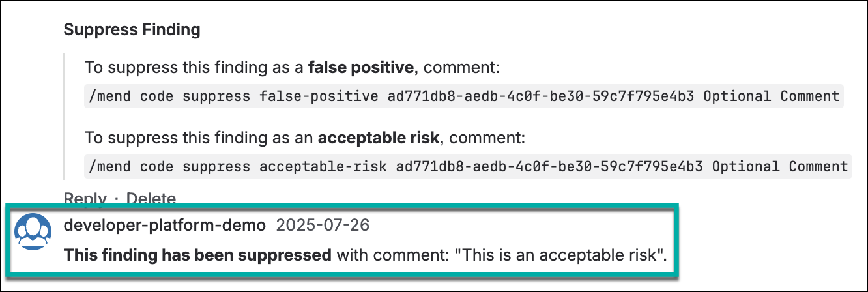This screenshot has width=868, height=292.
Task: Click the developer-platform-demo user avatar icon
Action: pyautogui.click(x=33, y=233)
